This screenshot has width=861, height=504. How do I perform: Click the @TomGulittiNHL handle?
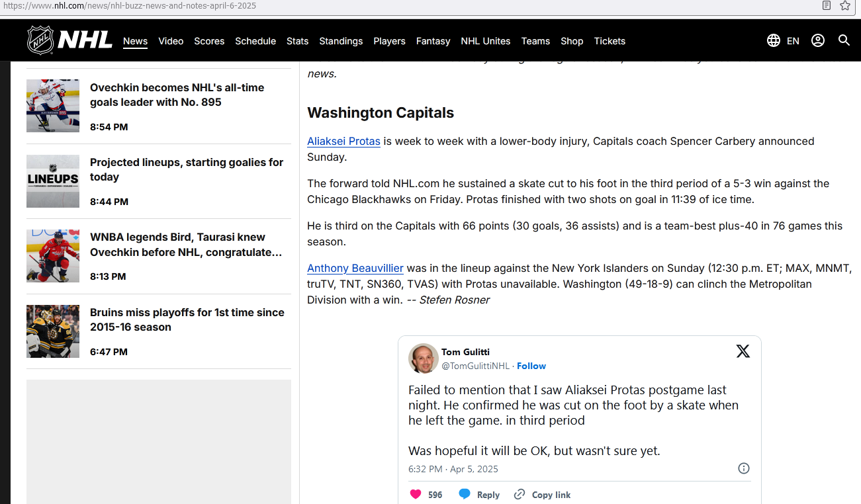[475, 366]
